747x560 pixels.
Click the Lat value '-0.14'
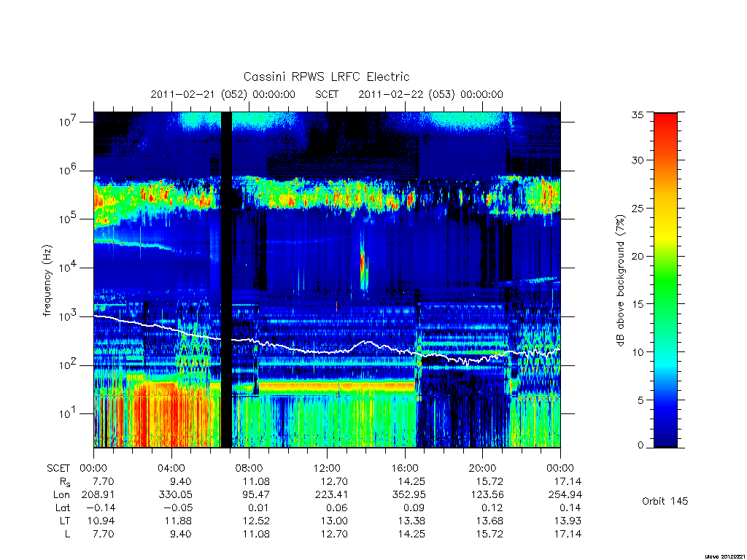(100, 507)
